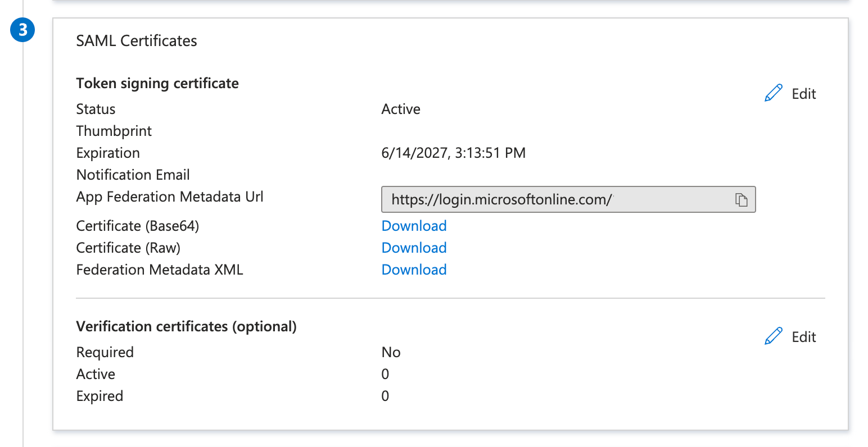Click the Notification Email label
868x447 pixels.
point(133,175)
